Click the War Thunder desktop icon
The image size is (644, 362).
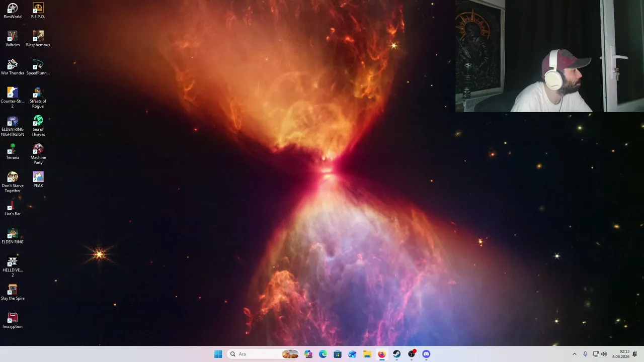[x=13, y=67]
